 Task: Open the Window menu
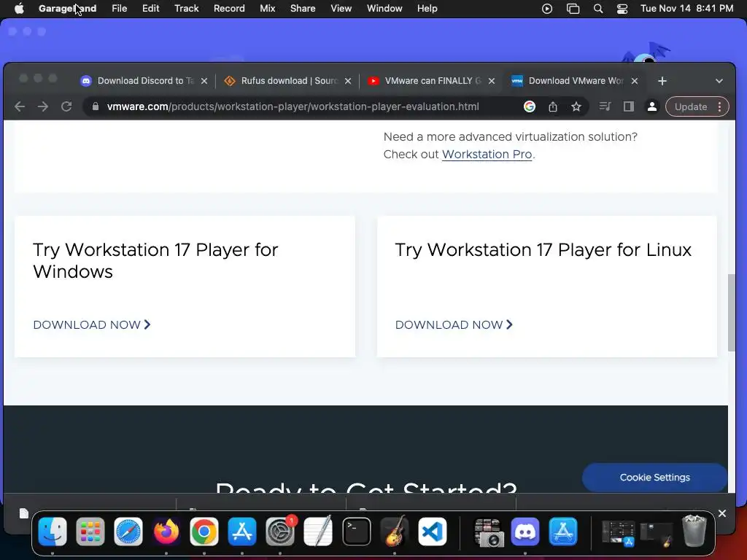[x=384, y=9]
